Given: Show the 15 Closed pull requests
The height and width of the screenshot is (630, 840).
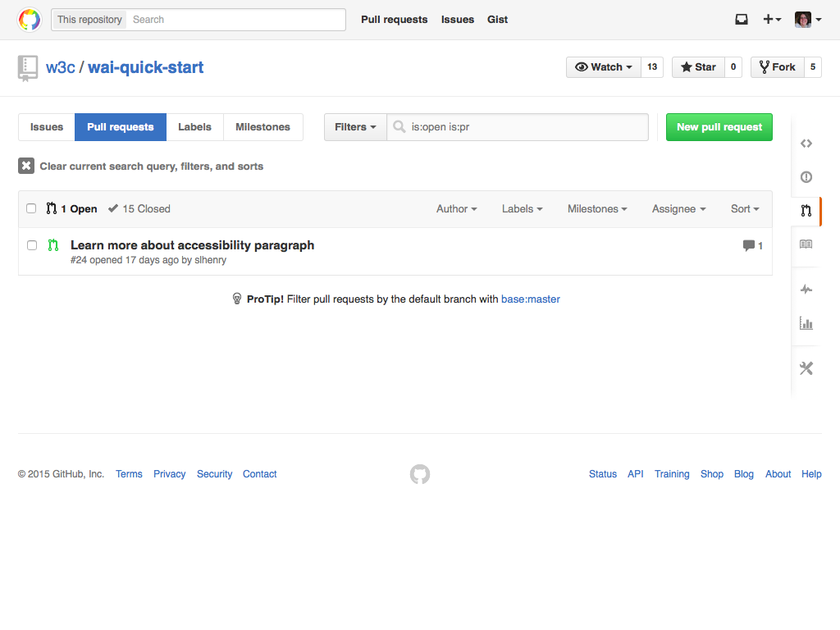Looking at the screenshot, I should tap(139, 209).
